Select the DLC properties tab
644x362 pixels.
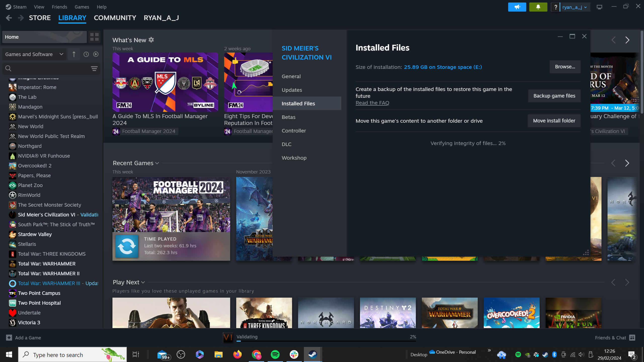coord(307,144)
